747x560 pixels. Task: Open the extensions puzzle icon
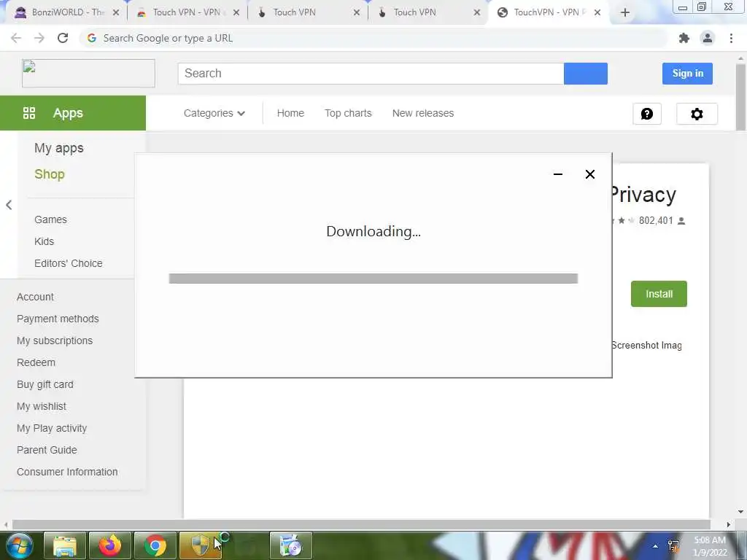[x=684, y=38]
